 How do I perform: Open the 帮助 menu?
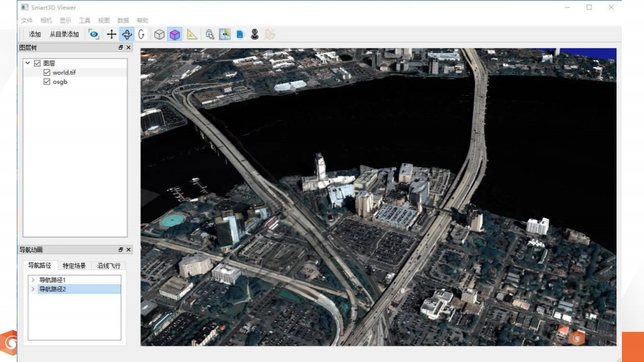(142, 21)
